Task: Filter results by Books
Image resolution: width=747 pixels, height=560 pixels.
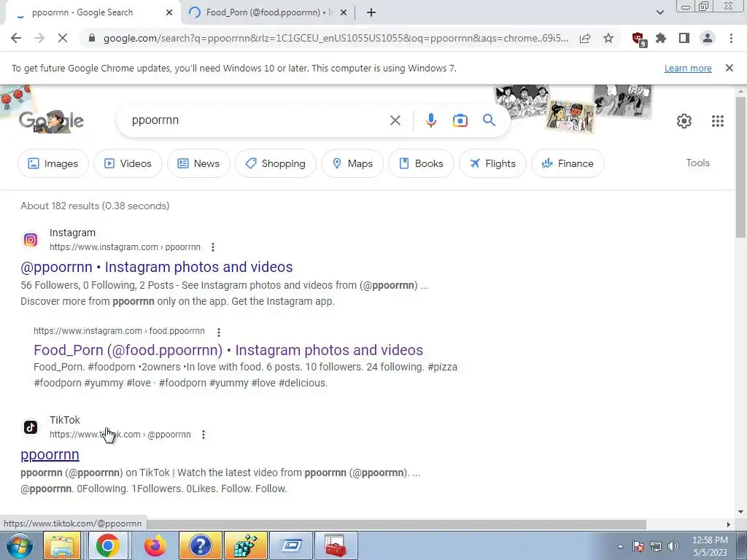Action: coord(421,163)
